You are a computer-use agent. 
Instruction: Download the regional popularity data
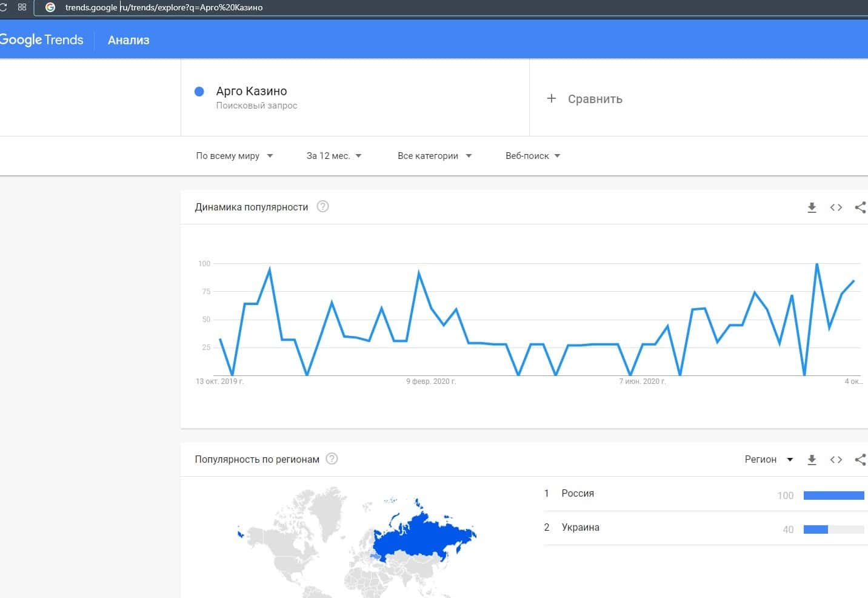tap(812, 460)
